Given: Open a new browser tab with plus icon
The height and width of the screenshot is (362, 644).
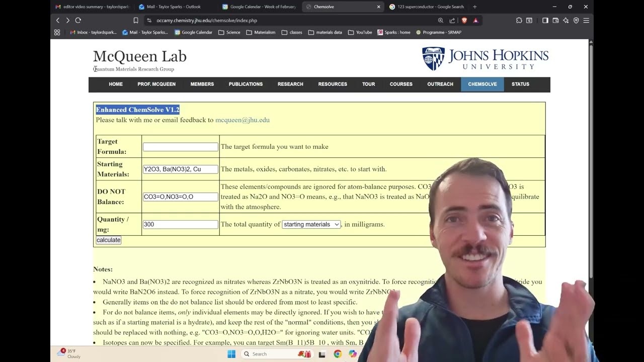Looking at the screenshot, I should [474, 7].
